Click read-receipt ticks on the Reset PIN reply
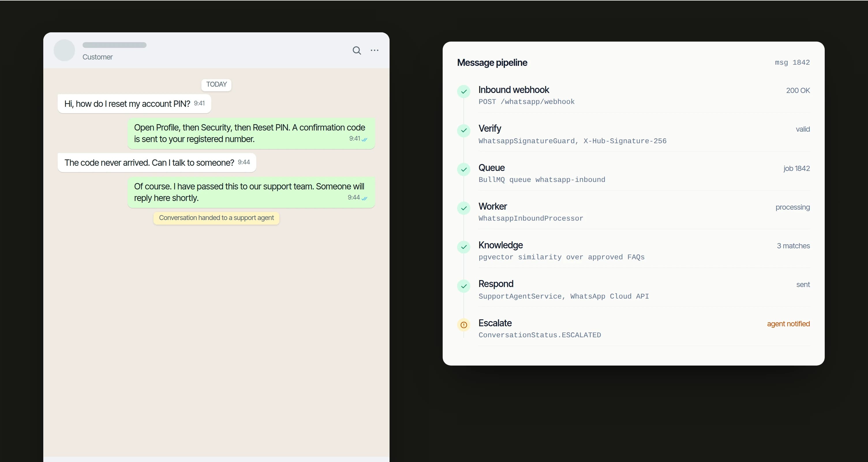868x462 pixels. tap(364, 139)
